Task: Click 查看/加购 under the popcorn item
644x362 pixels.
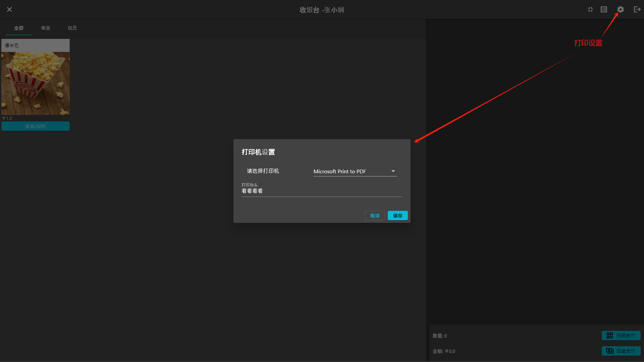Action: pyautogui.click(x=36, y=126)
